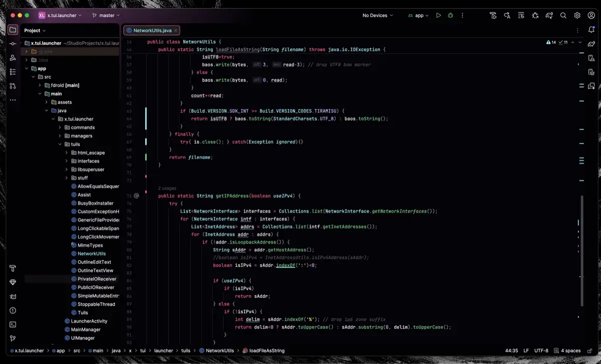Open Search Everywhere magnifier
The height and width of the screenshot is (364, 601).
[x=563, y=16]
